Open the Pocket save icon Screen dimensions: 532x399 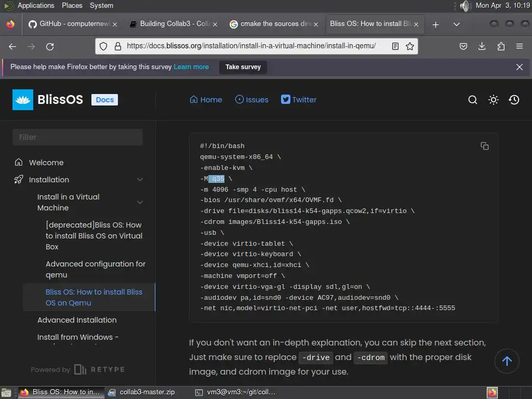[x=463, y=46]
